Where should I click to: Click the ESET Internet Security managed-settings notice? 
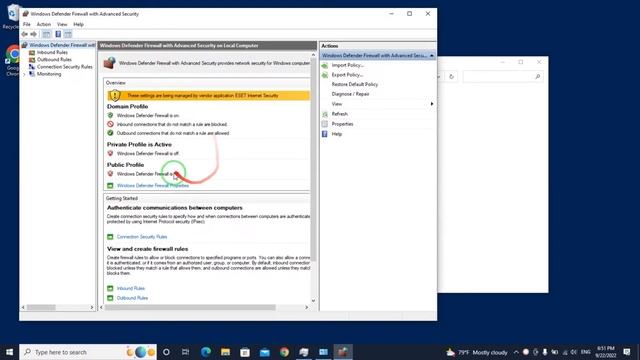coord(209,96)
